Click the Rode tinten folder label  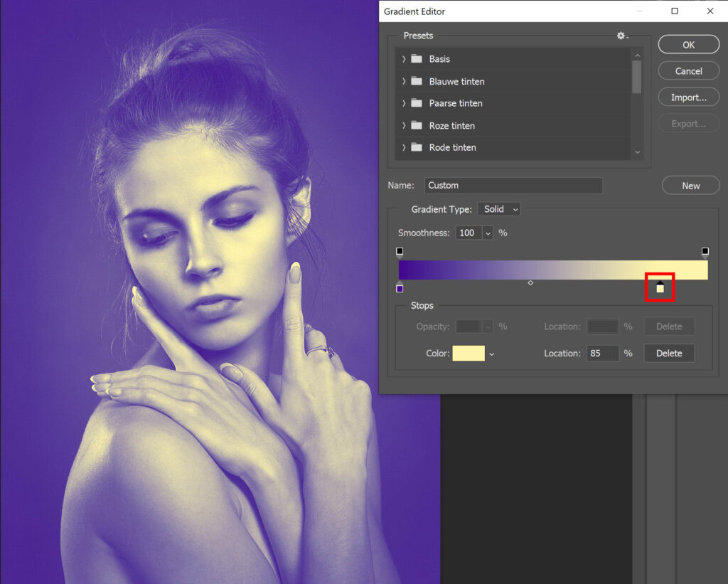tap(452, 147)
